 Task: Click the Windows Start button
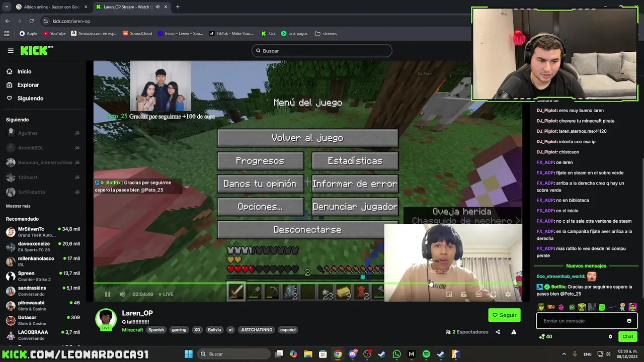[x=189, y=354]
